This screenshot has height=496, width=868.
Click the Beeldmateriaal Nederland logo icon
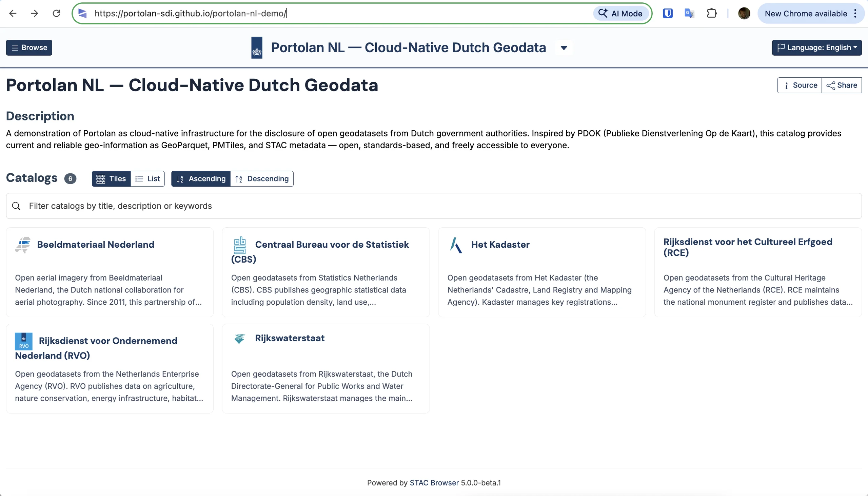(x=23, y=245)
